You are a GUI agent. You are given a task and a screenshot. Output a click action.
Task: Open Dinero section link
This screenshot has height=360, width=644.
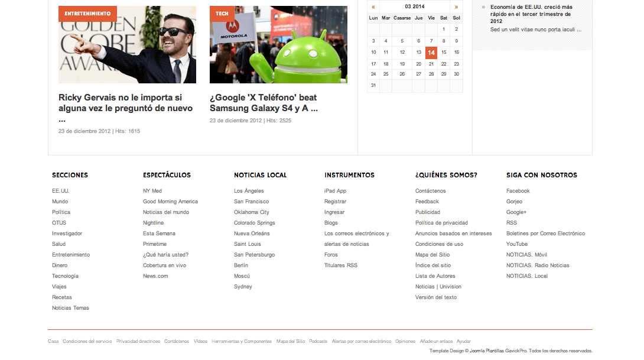point(60,265)
